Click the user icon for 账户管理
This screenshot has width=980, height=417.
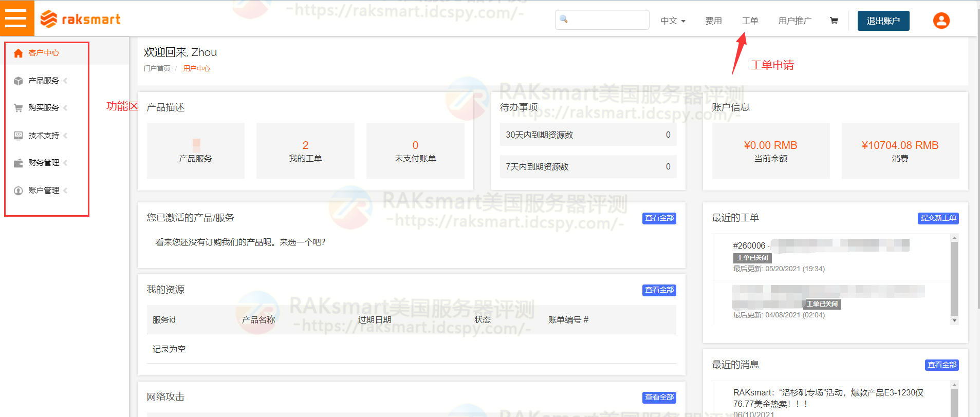19,191
